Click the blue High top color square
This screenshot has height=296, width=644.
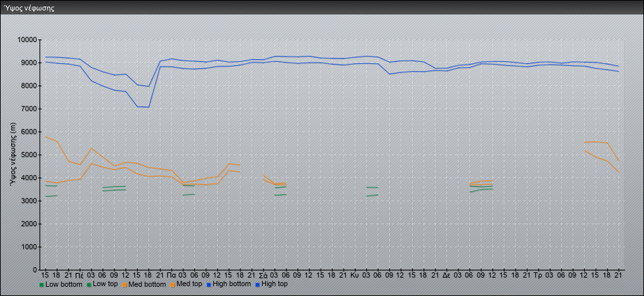click(256, 285)
